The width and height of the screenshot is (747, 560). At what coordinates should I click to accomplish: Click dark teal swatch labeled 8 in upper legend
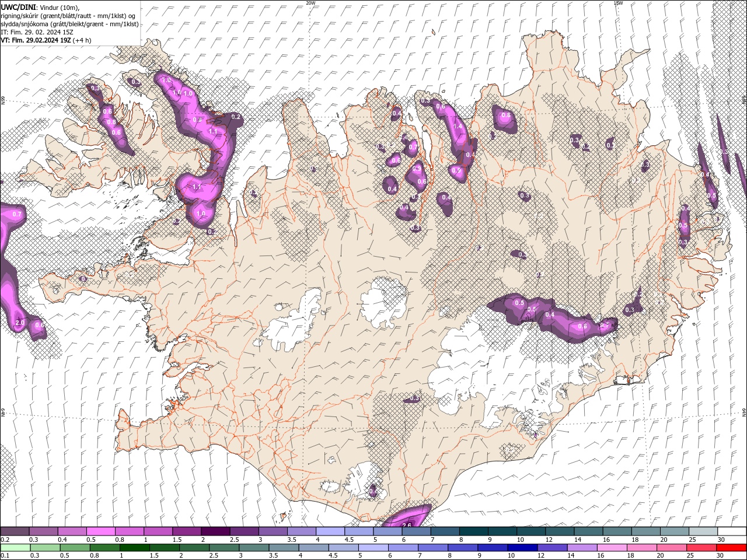click(x=474, y=531)
